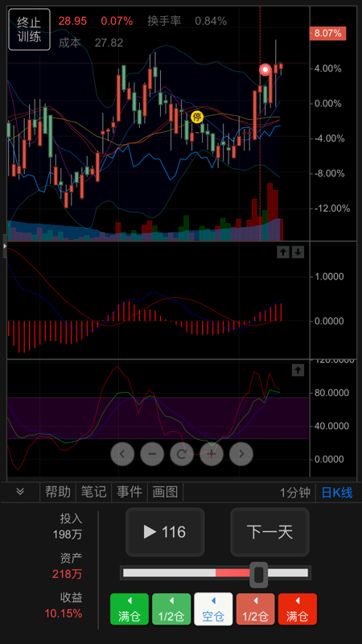
Task: Move MACD panel up with the arrow icon
Action: pyautogui.click(x=283, y=252)
